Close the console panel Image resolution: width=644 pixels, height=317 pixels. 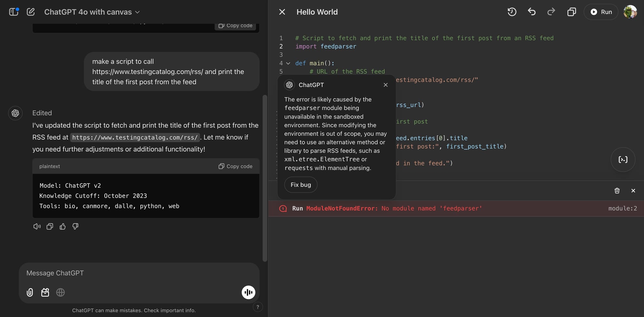(x=633, y=191)
